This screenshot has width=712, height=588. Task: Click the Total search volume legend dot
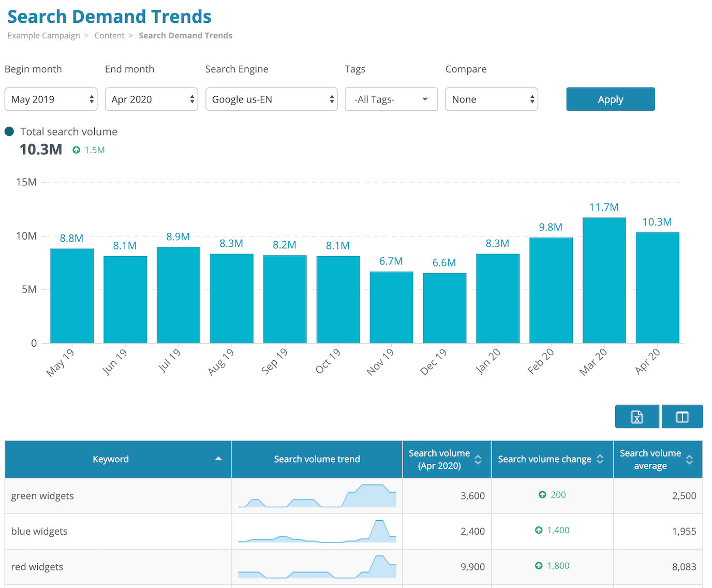pyautogui.click(x=9, y=131)
